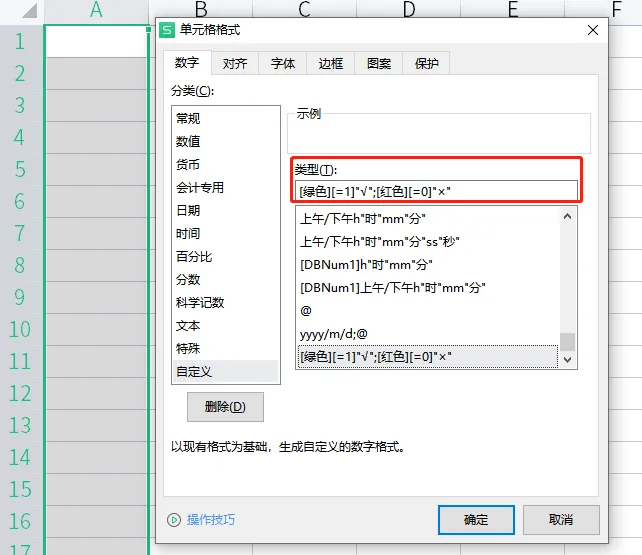Click scroll up arrow in type list
This screenshot has height=555, width=642.
click(x=567, y=217)
